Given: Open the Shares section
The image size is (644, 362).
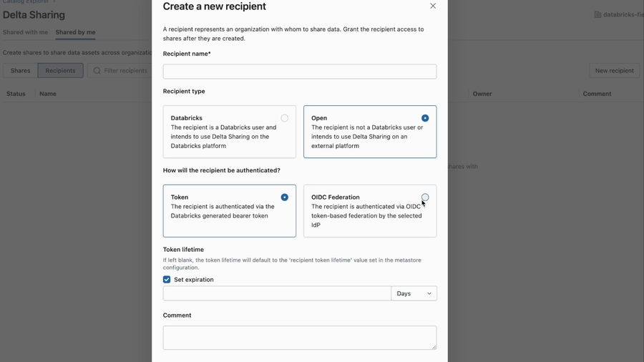Looking at the screenshot, I should coord(20,71).
